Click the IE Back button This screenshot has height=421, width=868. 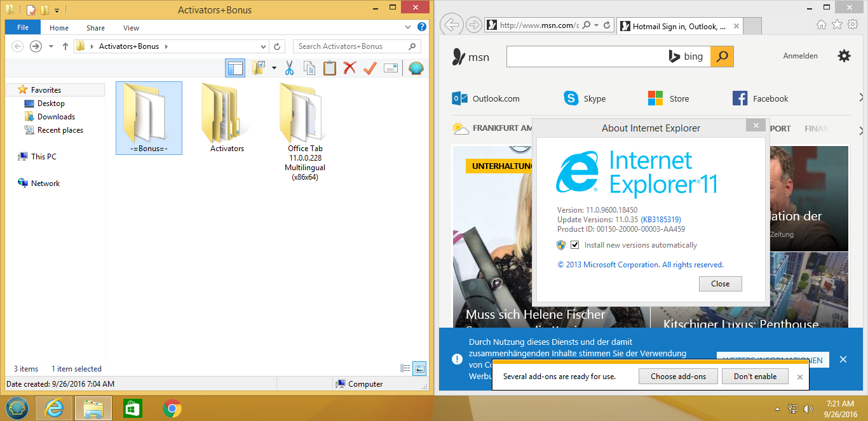(x=451, y=25)
